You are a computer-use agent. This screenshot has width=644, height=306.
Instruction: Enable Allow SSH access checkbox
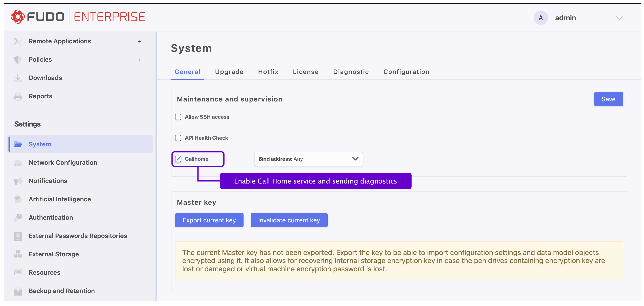tap(178, 117)
